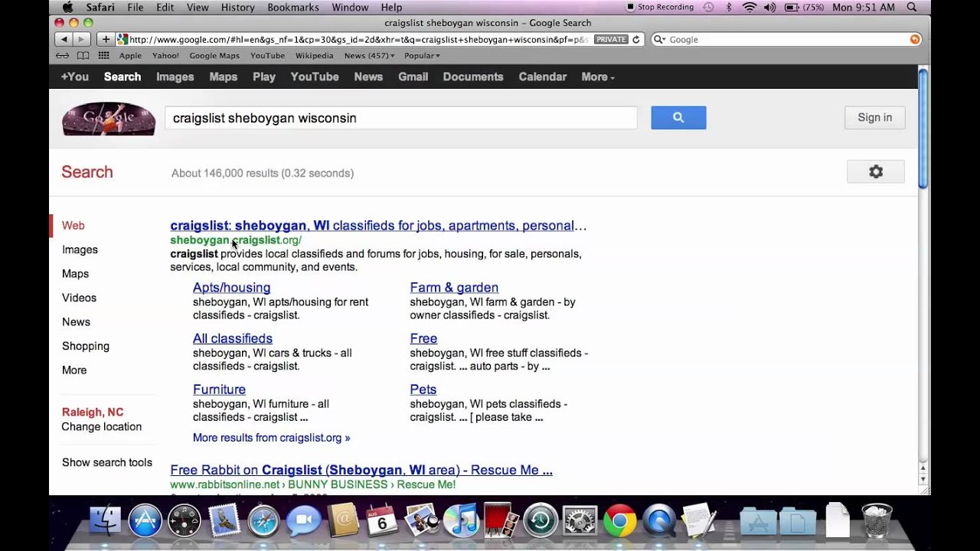The height and width of the screenshot is (551, 980).
Task: Open volume control in menu bar
Action: [769, 8]
